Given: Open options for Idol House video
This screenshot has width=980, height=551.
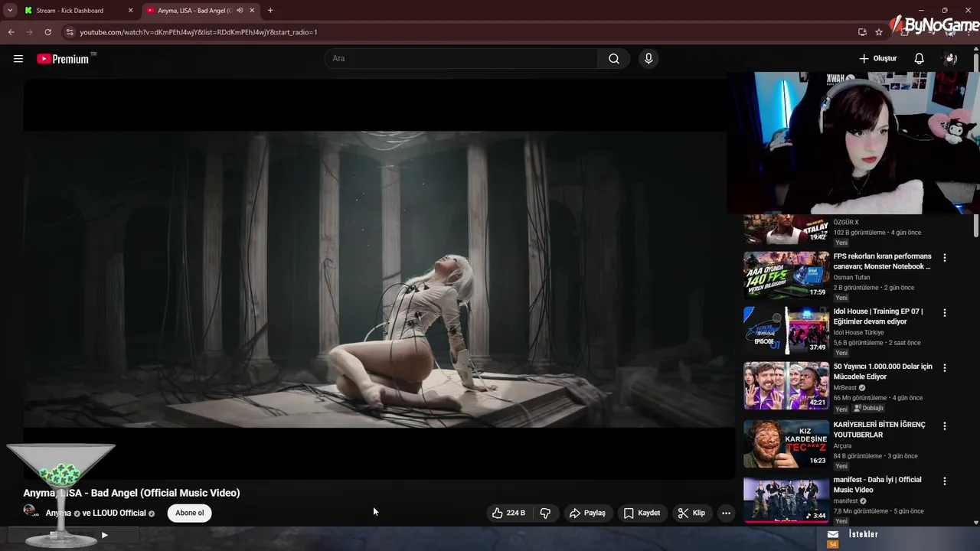Looking at the screenshot, I should click(x=945, y=313).
